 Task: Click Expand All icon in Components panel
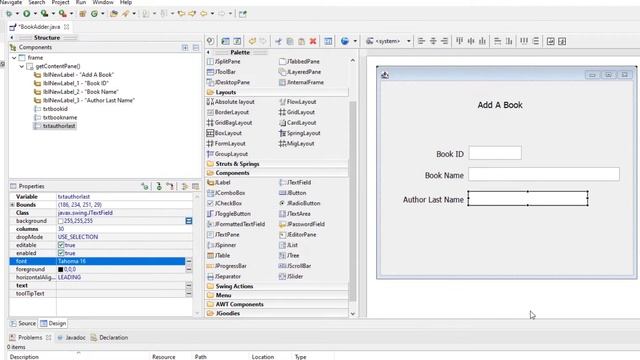point(185,48)
